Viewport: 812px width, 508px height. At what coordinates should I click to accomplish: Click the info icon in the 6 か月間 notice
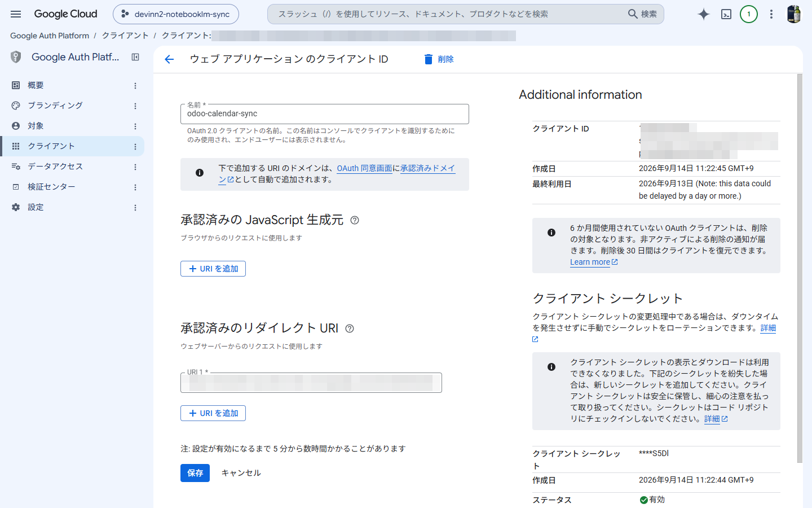551,233
